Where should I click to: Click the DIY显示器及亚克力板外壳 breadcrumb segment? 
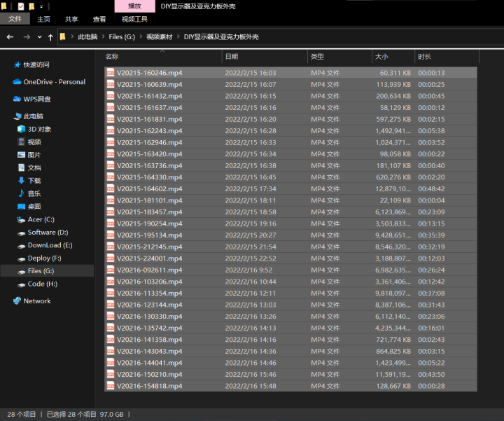pyautogui.click(x=221, y=37)
